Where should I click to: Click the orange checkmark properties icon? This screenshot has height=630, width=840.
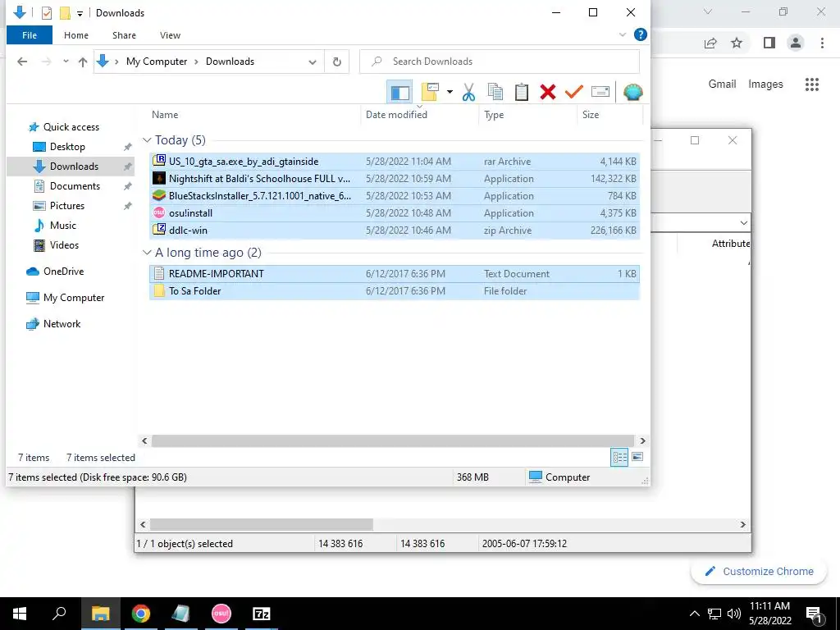point(573,92)
